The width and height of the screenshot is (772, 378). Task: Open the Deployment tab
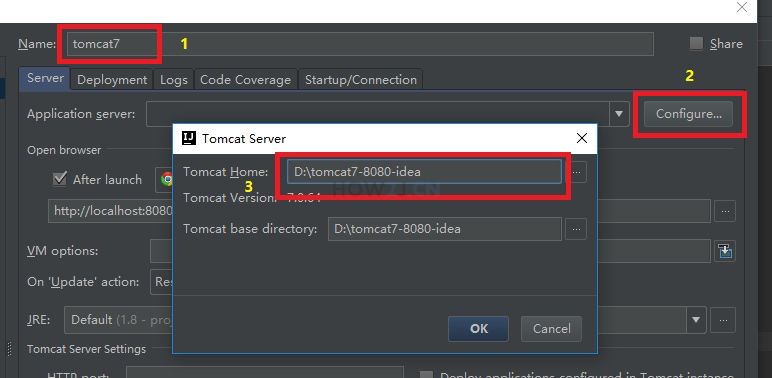click(x=112, y=80)
